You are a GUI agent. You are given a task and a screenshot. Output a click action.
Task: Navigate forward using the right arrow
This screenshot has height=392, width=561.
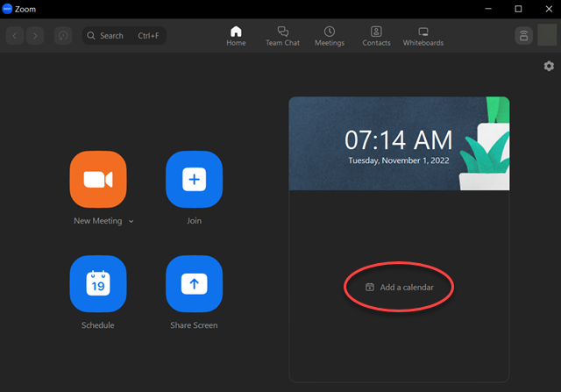tap(34, 36)
